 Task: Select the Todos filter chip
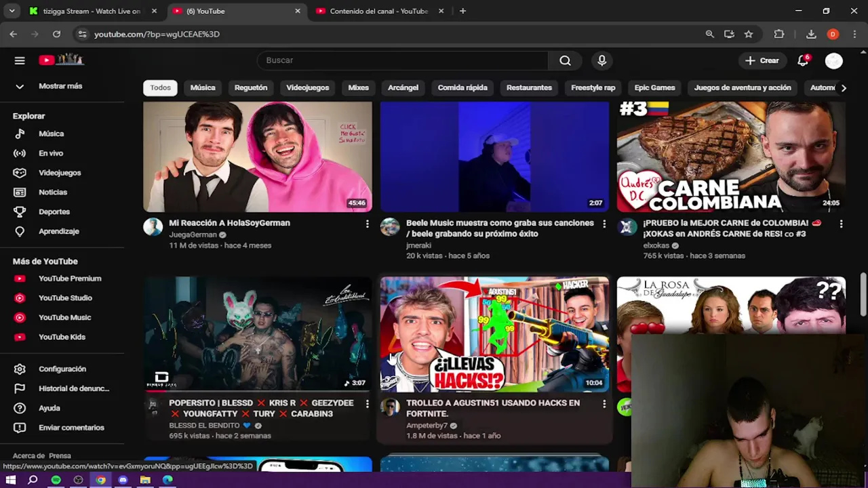click(161, 87)
